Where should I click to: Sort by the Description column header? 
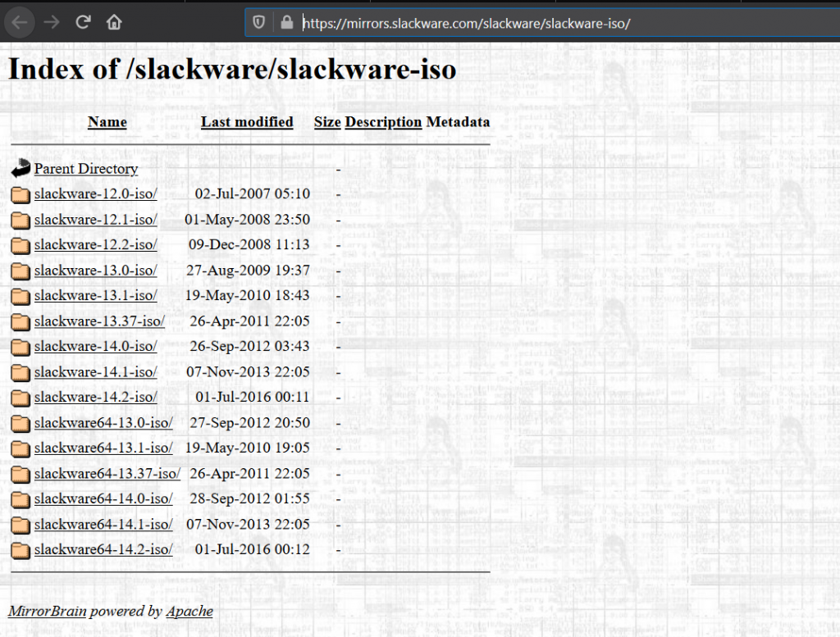pyautogui.click(x=383, y=122)
